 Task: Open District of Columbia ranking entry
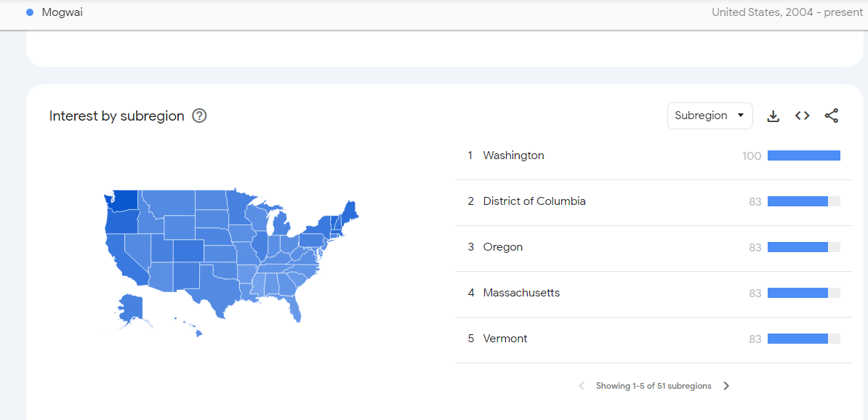click(x=534, y=201)
